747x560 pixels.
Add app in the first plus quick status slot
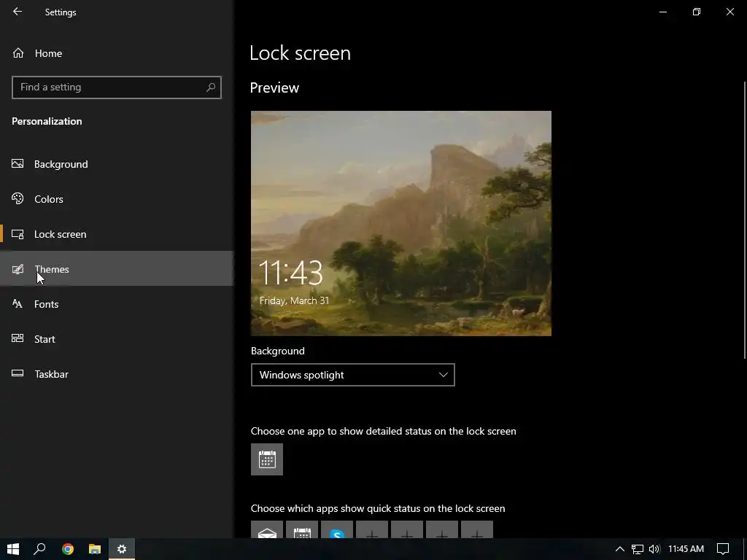coord(372,529)
